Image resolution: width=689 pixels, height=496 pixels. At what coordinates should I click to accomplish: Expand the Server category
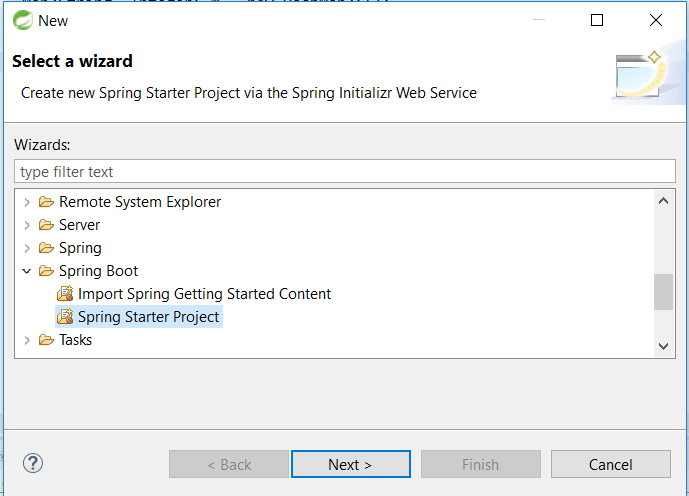(27, 225)
